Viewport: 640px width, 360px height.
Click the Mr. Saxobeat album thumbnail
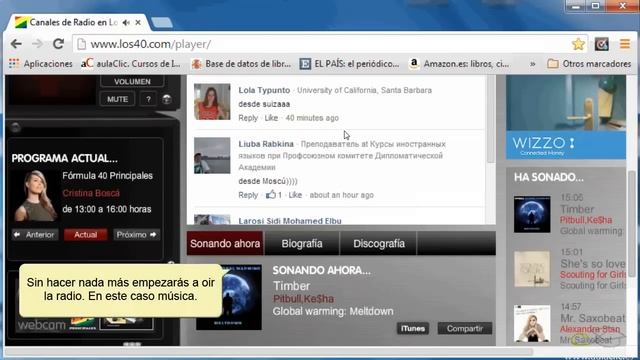pyautogui.click(x=532, y=323)
